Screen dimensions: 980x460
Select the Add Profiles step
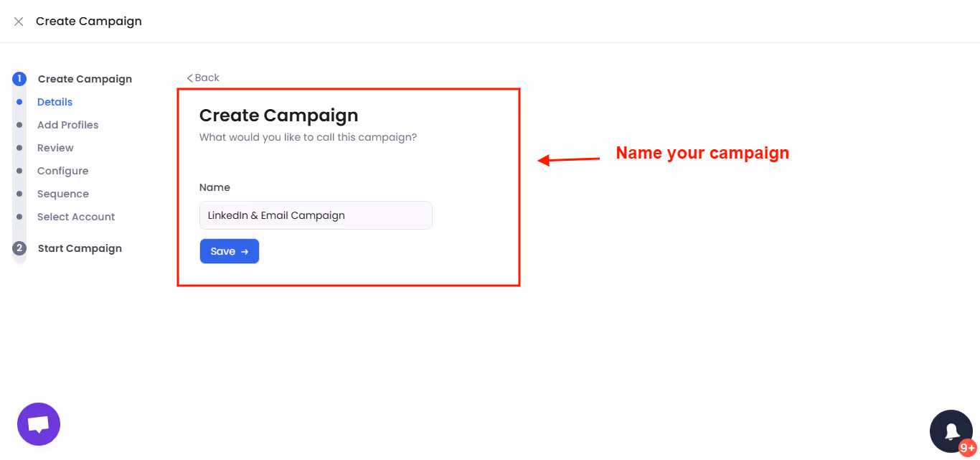point(67,124)
